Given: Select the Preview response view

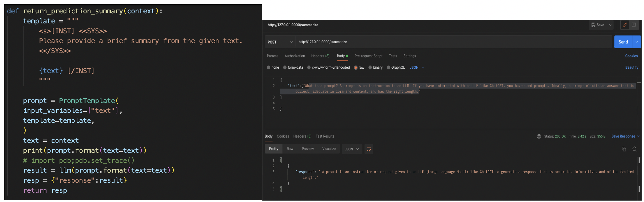Looking at the screenshot, I should click(307, 149).
